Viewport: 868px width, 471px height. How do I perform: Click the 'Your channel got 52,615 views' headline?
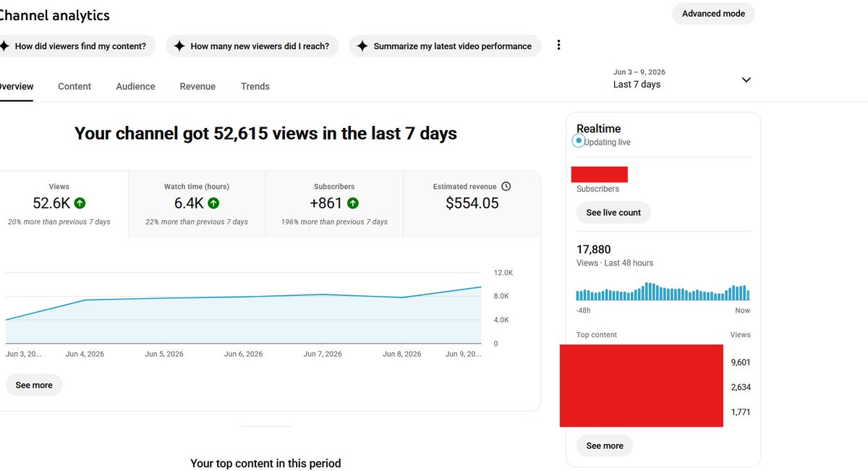(265, 133)
